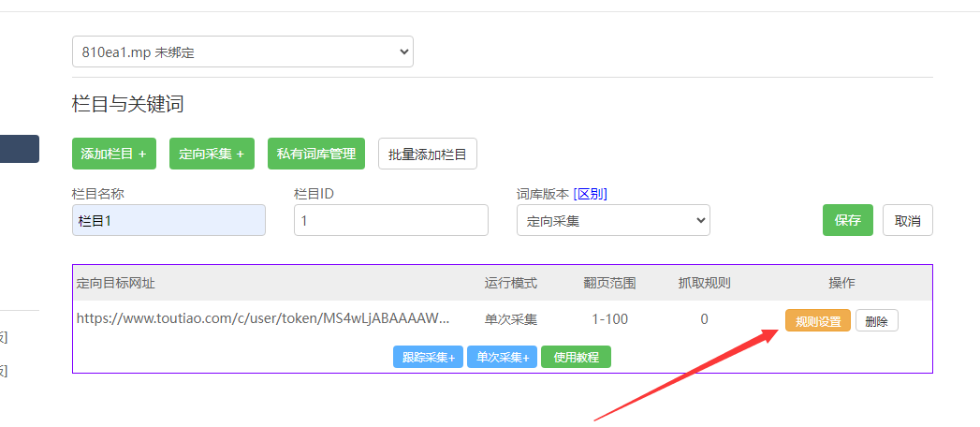Viewport: 980px width, 427px height.
Task: Click into the 栏目ID text field
Action: click(x=390, y=220)
